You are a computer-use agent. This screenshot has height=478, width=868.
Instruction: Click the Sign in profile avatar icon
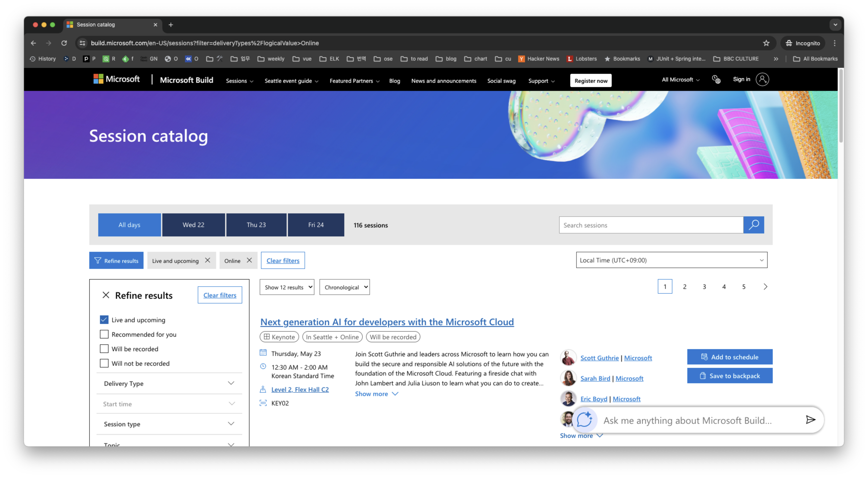(x=762, y=79)
